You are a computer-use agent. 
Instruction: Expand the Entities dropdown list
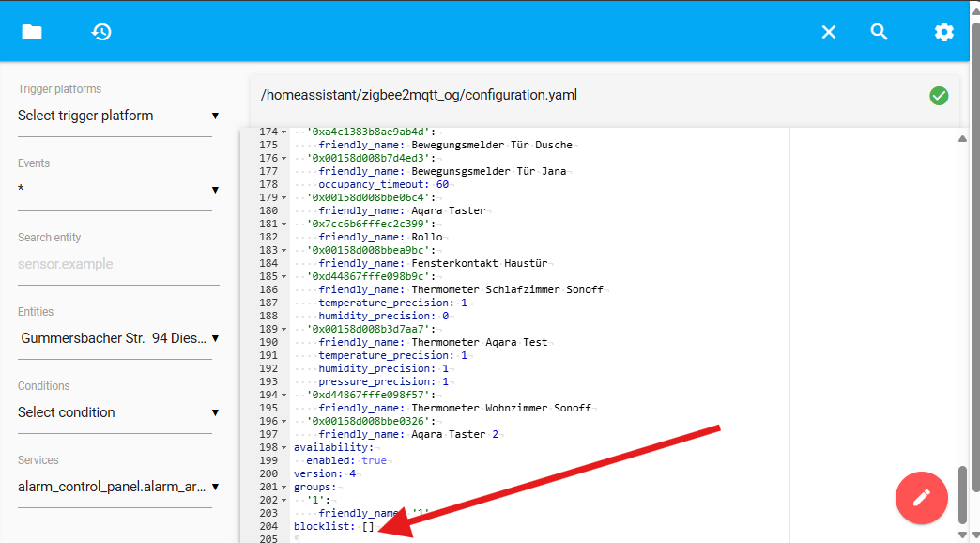(x=118, y=338)
